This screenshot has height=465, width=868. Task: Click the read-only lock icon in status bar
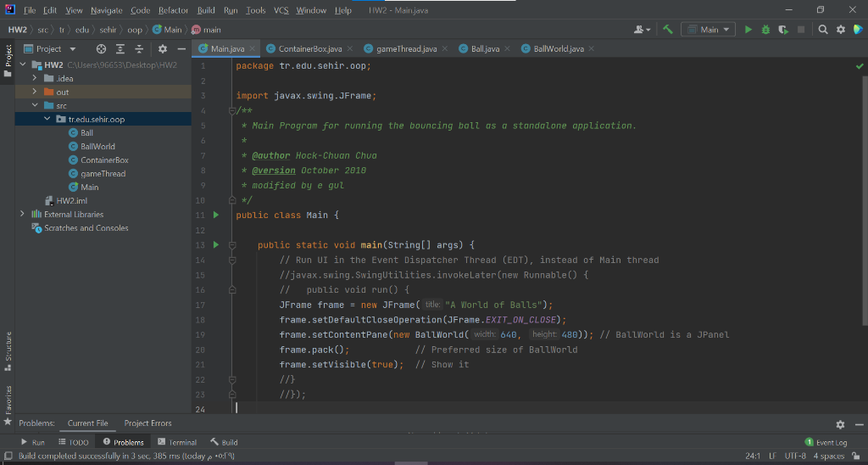point(855,457)
